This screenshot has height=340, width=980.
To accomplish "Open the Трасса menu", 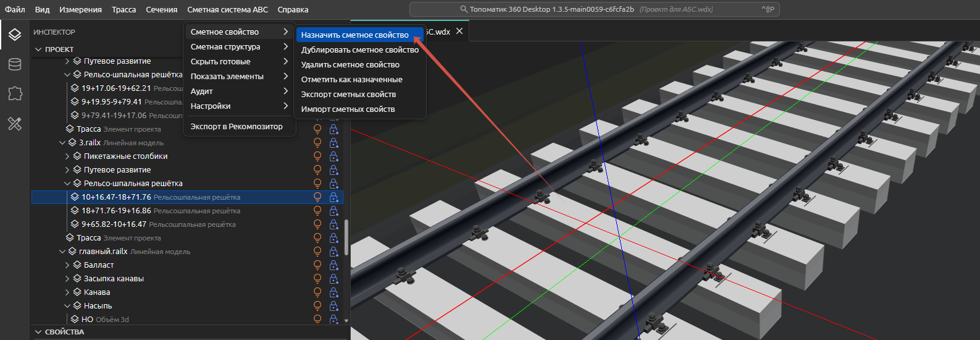I will tap(124, 9).
